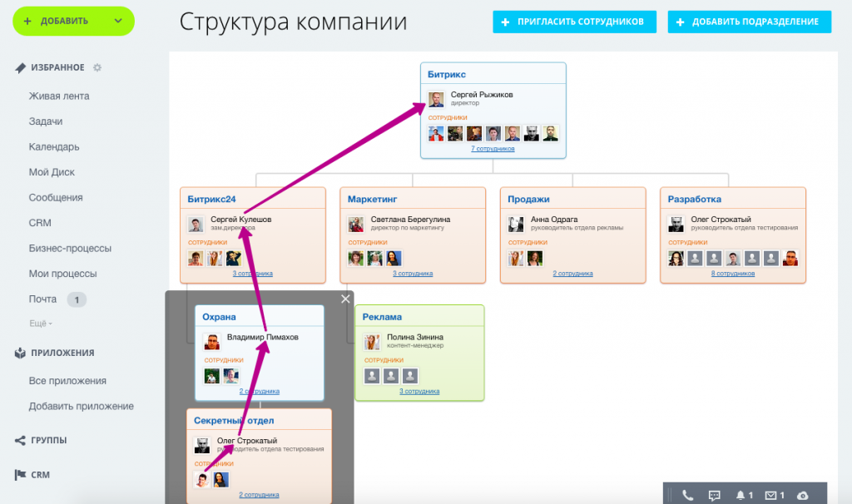852x504 pixels.
Task: Click Сергей Кулешов's avatar in Битрикс24 card
Action: pyautogui.click(x=196, y=224)
